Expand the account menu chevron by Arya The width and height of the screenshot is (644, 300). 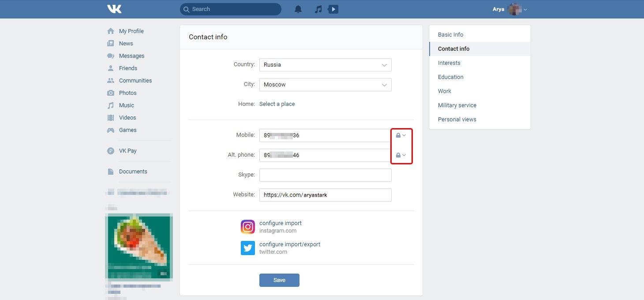[x=525, y=9]
